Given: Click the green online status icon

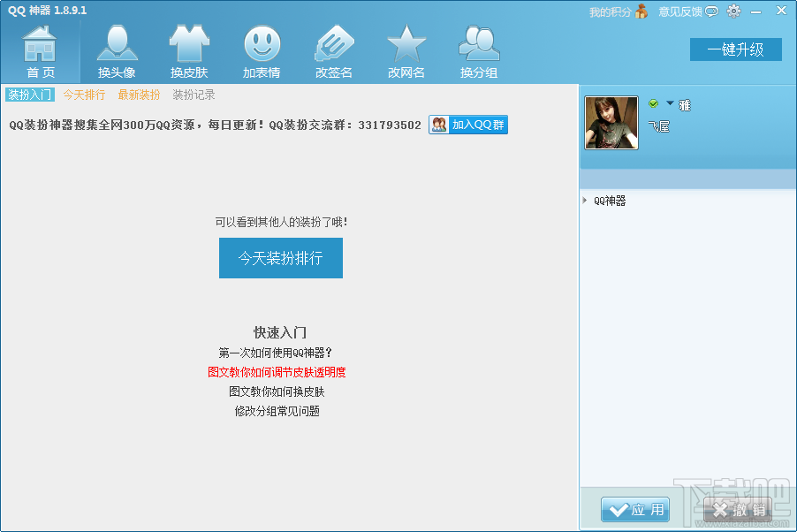Looking at the screenshot, I should click(653, 103).
